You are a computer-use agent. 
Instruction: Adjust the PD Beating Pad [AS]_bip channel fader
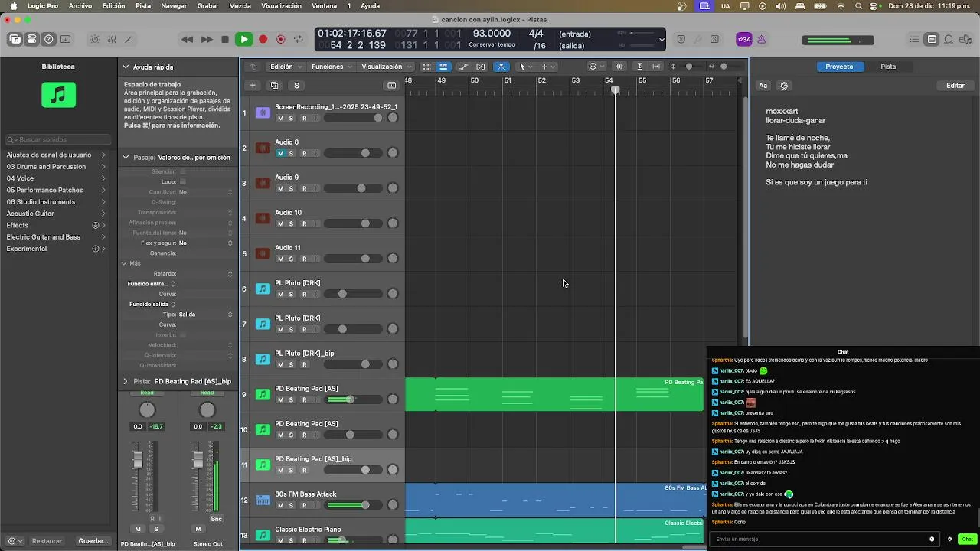pyautogui.click(x=138, y=459)
